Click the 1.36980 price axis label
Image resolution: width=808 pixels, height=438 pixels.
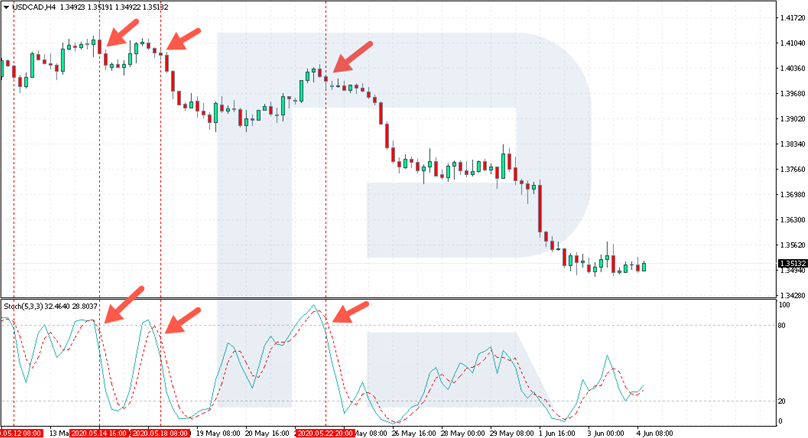tap(792, 195)
